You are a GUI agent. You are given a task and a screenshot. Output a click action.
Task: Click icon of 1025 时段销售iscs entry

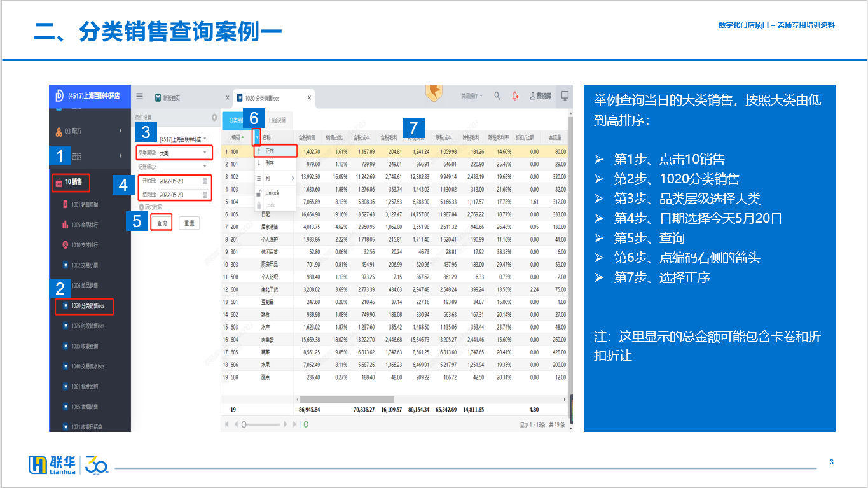point(65,326)
